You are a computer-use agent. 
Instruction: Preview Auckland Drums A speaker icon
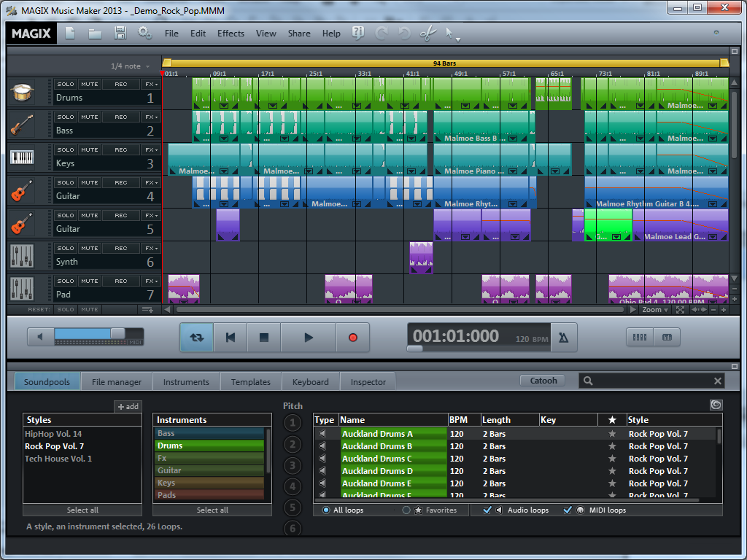click(x=322, y=434)
